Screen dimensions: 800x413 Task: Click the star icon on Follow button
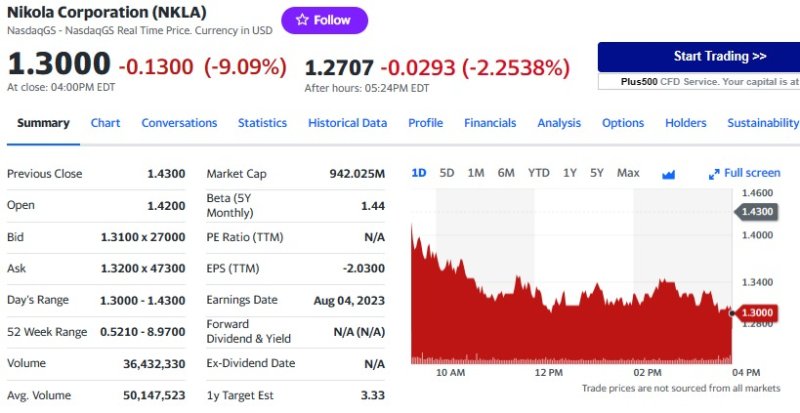(x=302, y=20)
